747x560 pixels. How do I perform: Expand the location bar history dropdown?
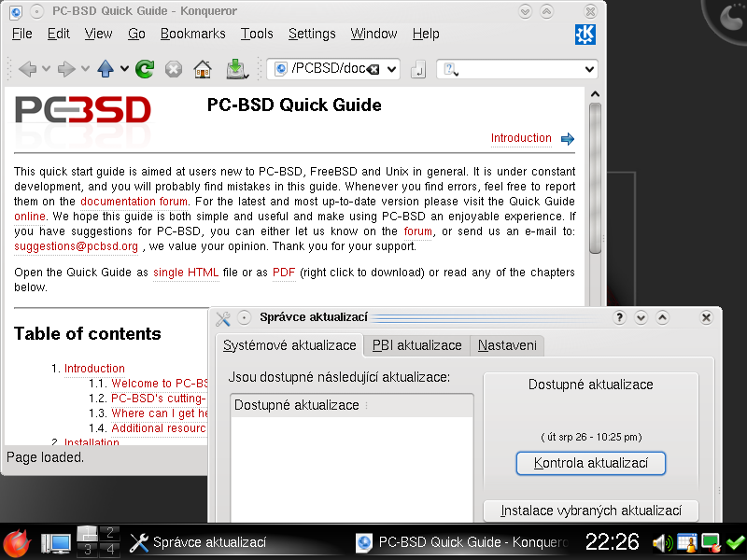[x=391, y=69]
